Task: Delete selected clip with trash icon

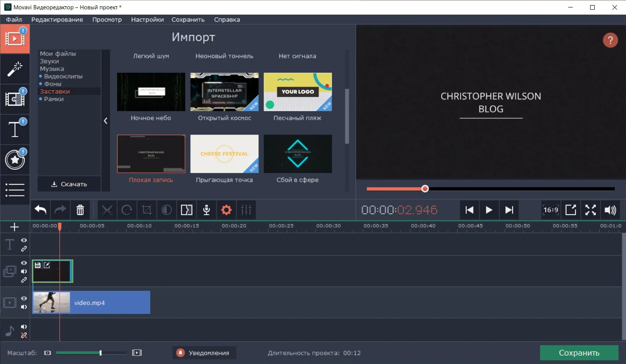Action: pyautogui.click(x=80, y=210)
